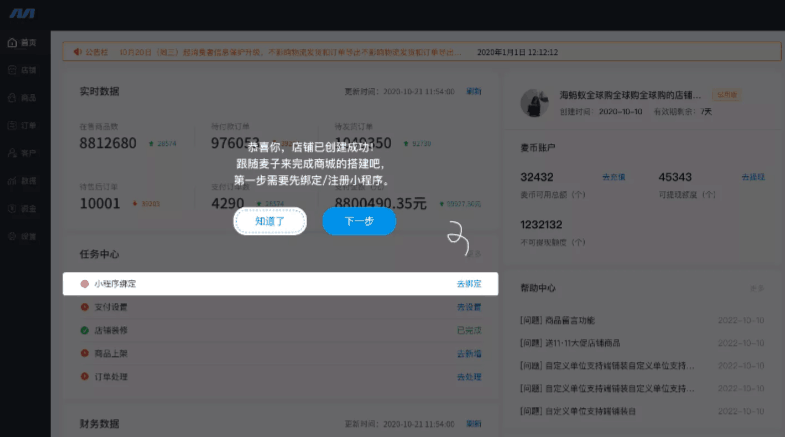Go to 客户 customers sidebar icon
This screenshot has width=785, height=437.
[x=12, y=153]
